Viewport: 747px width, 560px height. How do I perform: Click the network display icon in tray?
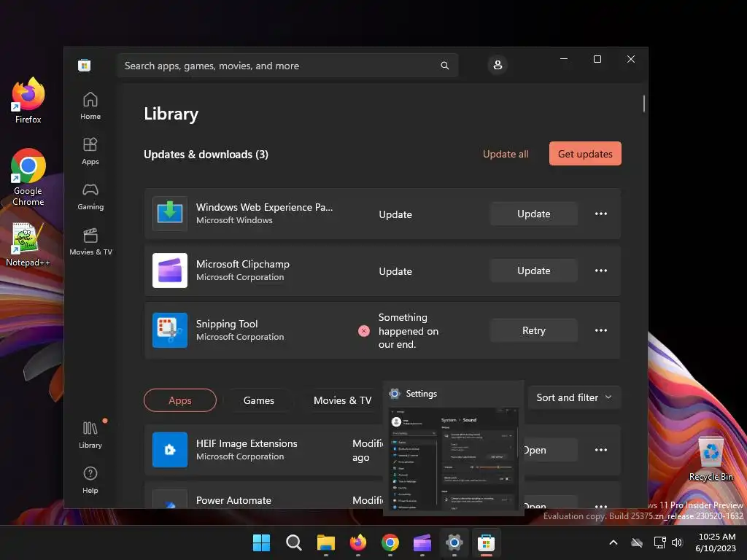659,542
